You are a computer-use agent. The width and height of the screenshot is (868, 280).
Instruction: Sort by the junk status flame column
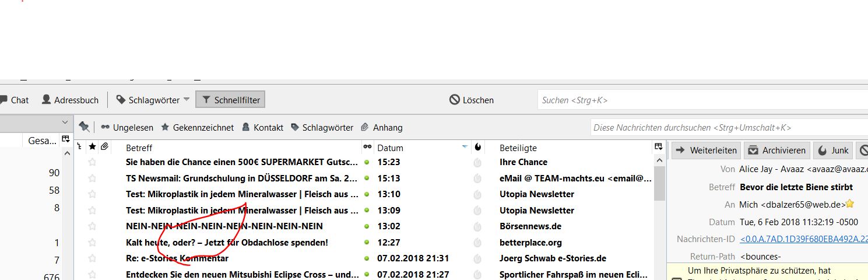[x=478, y=148]
